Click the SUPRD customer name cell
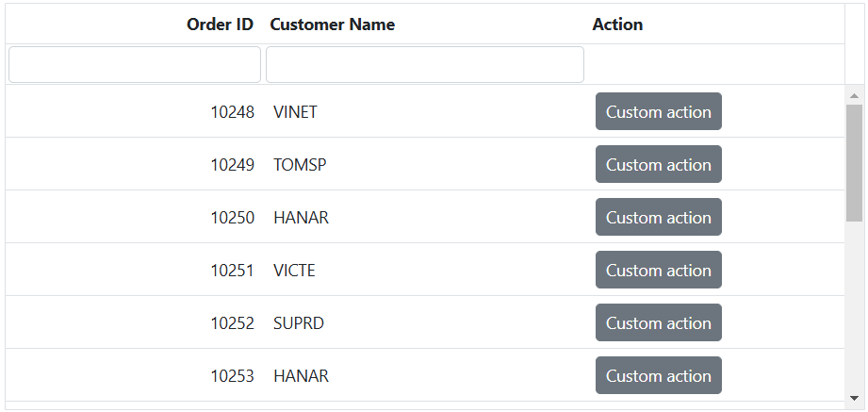The width and height of the screenshot is (868, 412). point(299,323)
